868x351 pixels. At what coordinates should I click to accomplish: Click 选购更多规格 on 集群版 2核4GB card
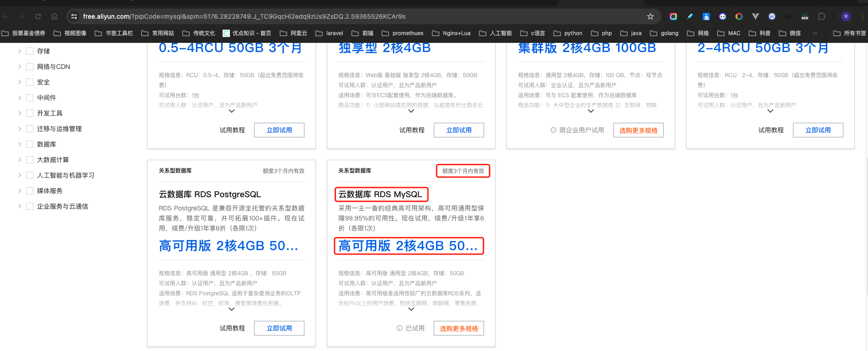(639, 130)
